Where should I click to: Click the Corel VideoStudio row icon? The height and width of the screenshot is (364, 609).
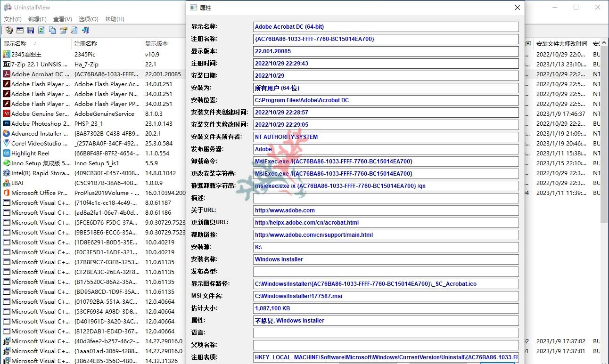(7, 143)
